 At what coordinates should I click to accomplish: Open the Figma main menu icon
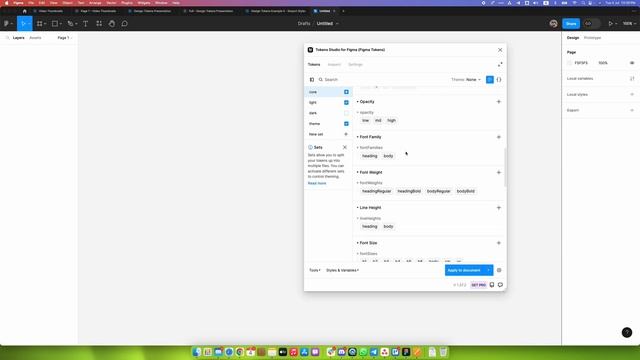tap(7, 24)
